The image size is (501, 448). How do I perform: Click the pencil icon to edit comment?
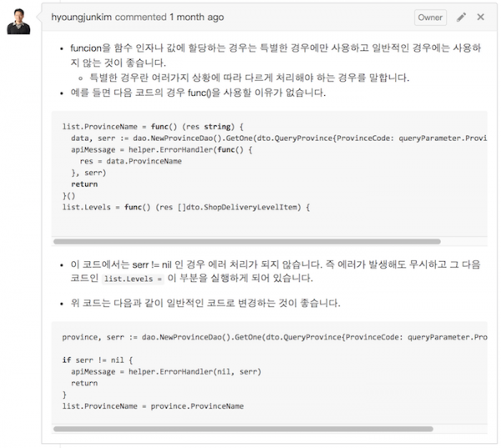coord(462,17)
